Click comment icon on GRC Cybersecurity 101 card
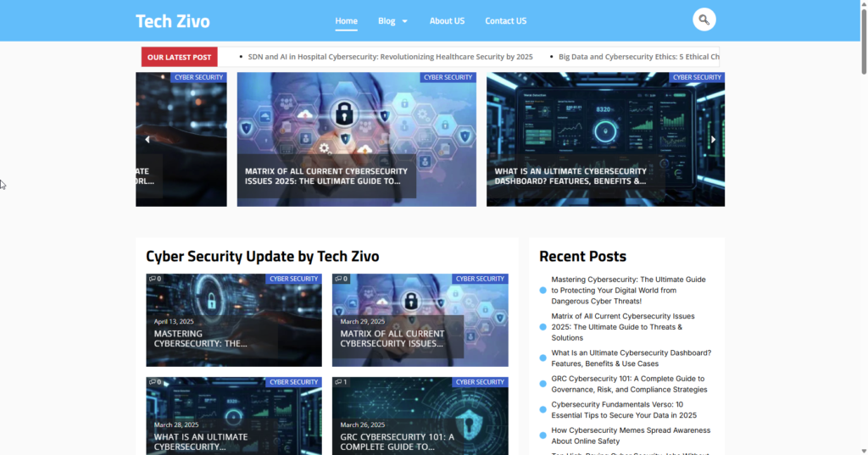The height and width of the screenshot is (455, 868). (338, 382)
